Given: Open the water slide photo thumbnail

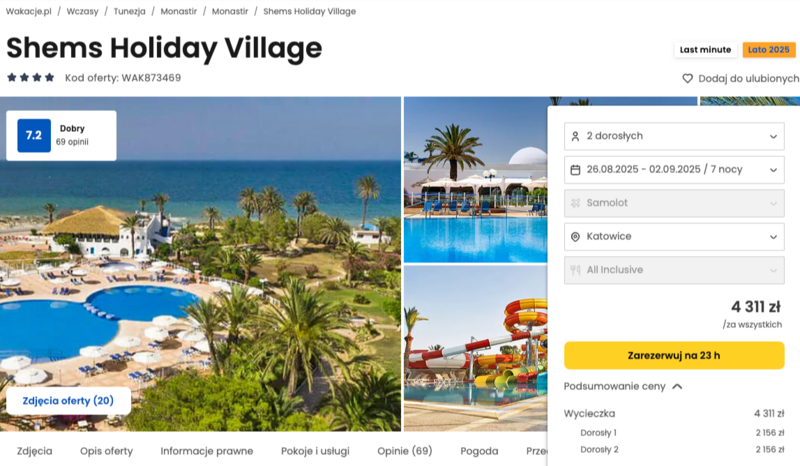Looking at the screenshot, I should [x=475, y=348].
